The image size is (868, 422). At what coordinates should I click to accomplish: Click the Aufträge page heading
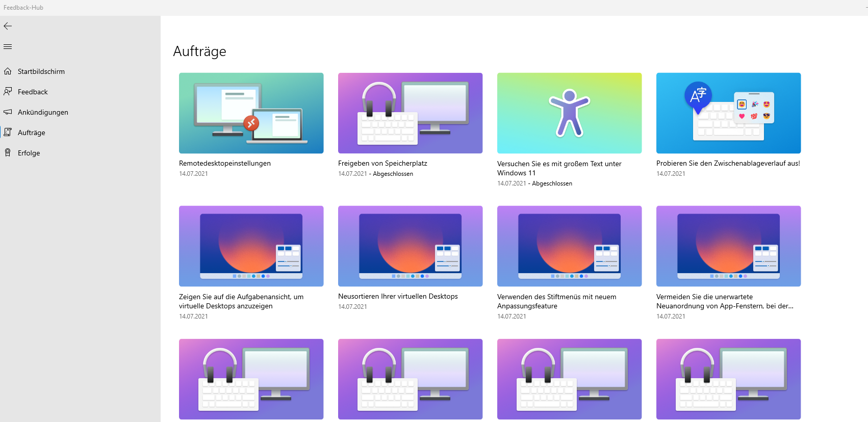pyautogui.click(x=199, y=51)
